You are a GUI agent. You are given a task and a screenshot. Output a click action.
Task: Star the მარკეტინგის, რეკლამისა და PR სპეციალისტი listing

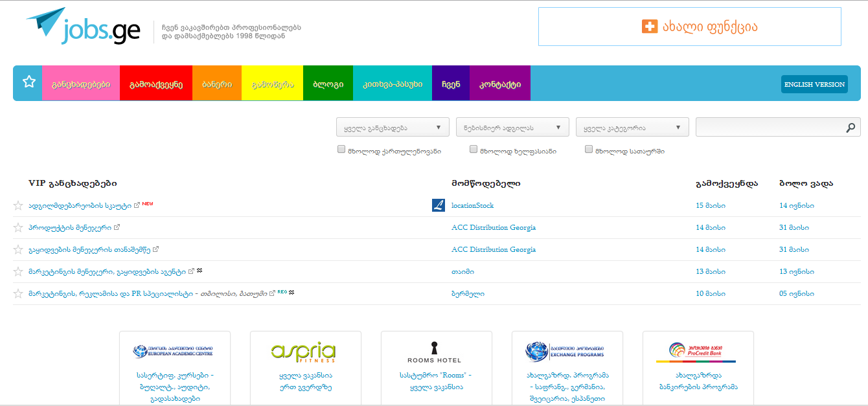18,294
